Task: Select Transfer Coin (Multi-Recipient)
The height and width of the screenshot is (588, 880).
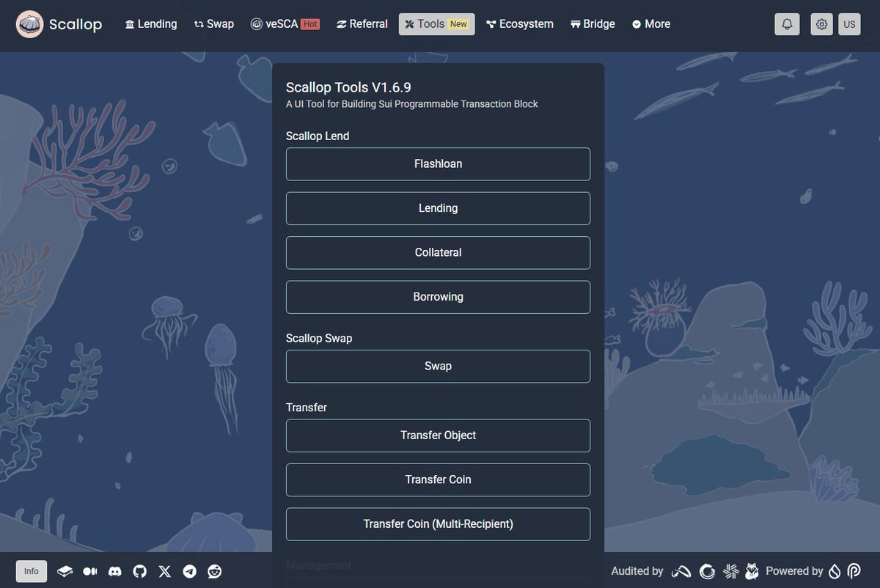Action: tap(438, 524)
